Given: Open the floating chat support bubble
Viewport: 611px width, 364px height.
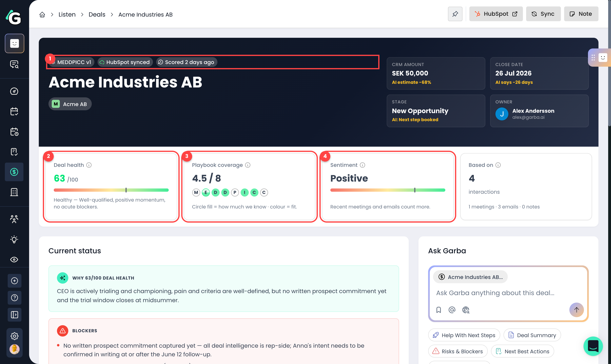Looking at the screenshot, I should point(593,346).
